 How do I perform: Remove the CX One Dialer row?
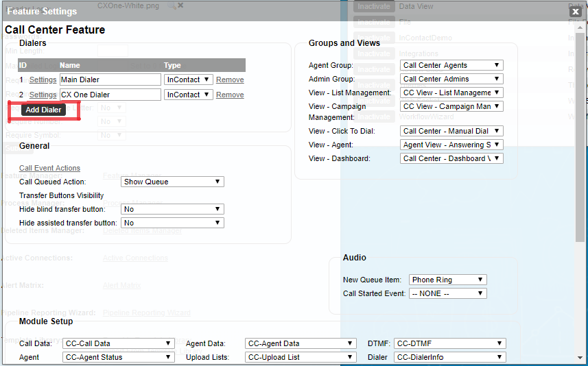tap(230, 95)
